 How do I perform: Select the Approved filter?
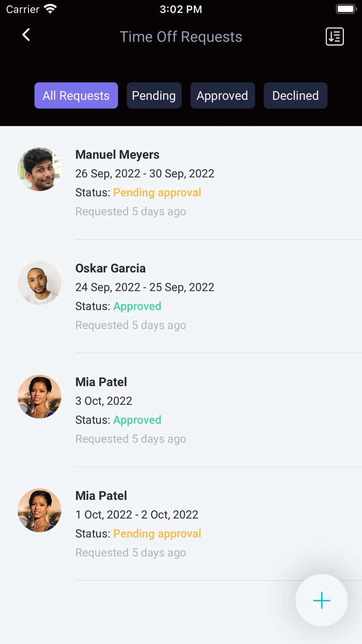(x=222, y=95)
